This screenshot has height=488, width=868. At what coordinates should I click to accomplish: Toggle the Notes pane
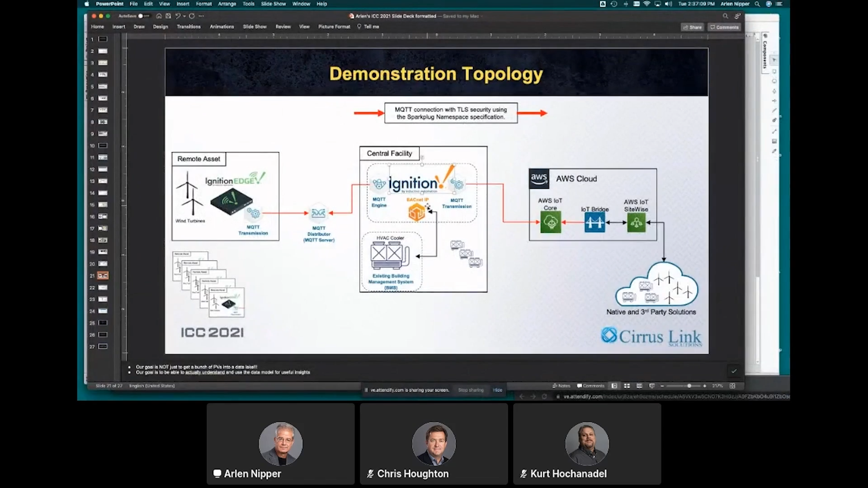(561, 386)
